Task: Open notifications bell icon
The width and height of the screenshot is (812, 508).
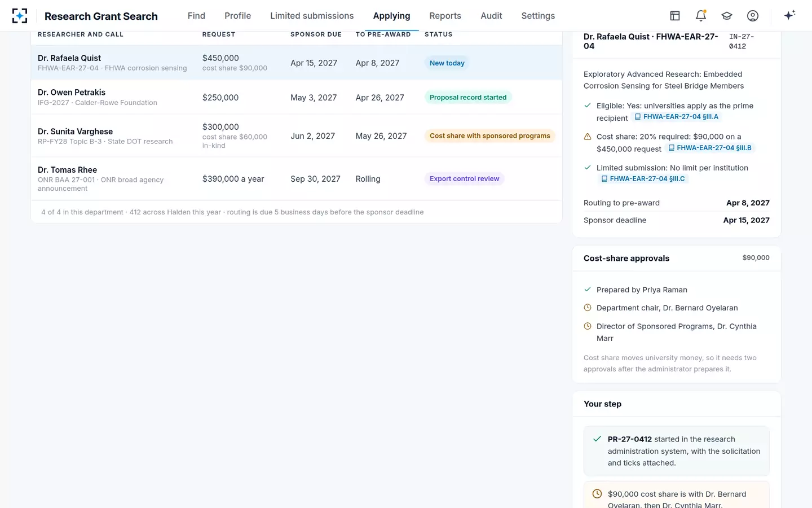Action: [x=701, y=16]
